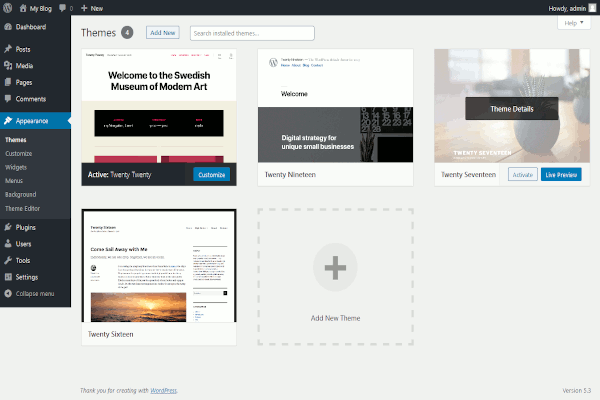Open the comments bubble icon in top bar

(x=64, y=7)
